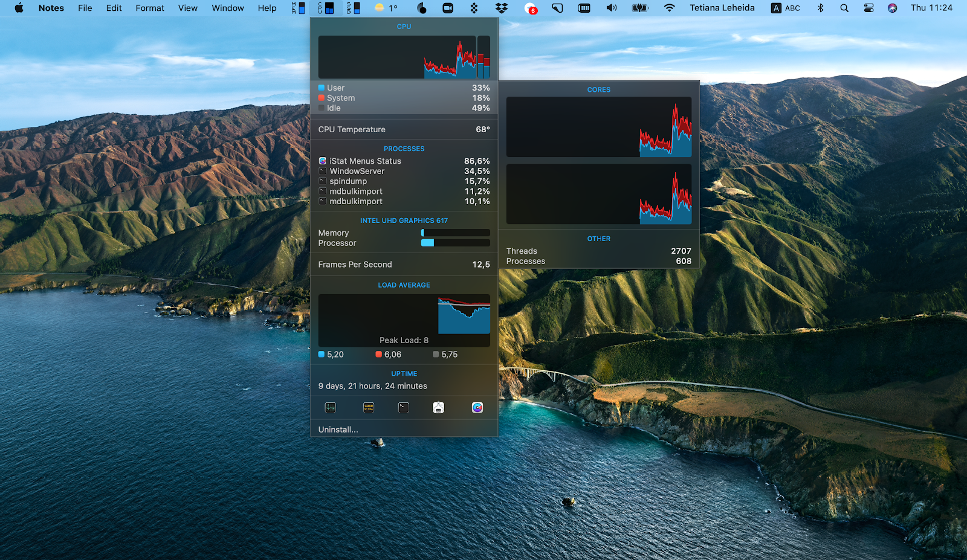Open the Apple menu
The height and width of the screenshot is (560, 967).
pyautogui.click(x=19, y=8)
